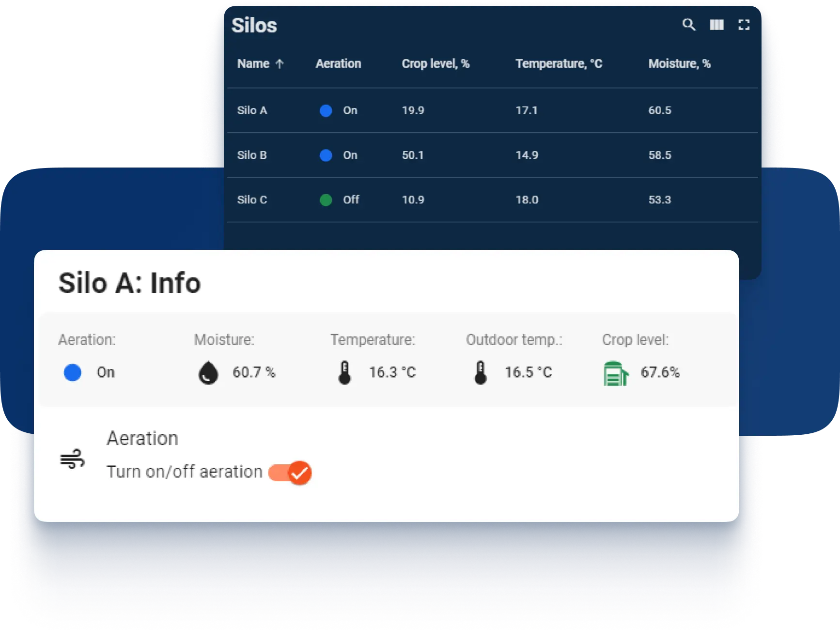This screenshot has width=840, height=642.
Task: Click the outdoor temp thermometer icon
Action: pyautogui.click(x=480, y=373)
